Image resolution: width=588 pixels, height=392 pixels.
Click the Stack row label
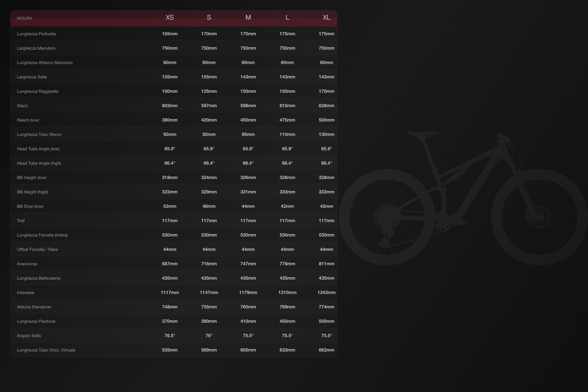click(x=23, y=106)
